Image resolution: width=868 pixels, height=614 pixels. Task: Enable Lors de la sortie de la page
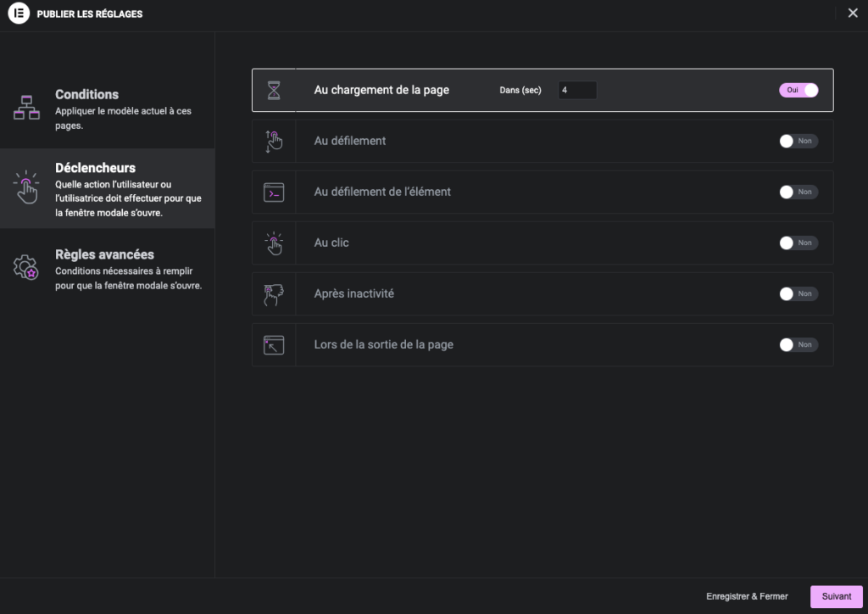798,344
